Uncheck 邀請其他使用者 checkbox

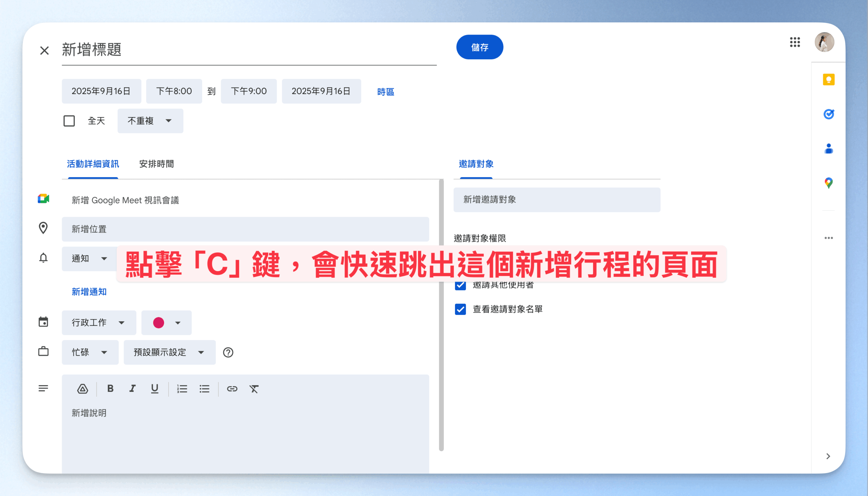pyautogui.click(x=460, y=285)
